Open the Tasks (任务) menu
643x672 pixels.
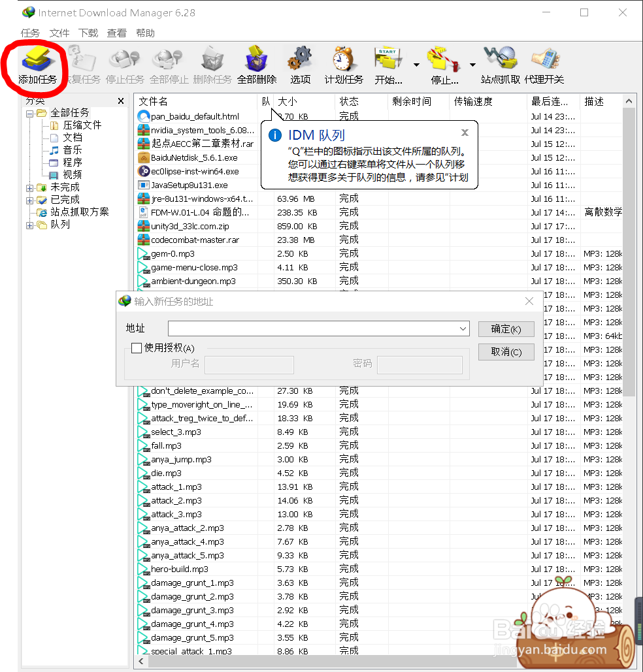[x=30, y=33]
